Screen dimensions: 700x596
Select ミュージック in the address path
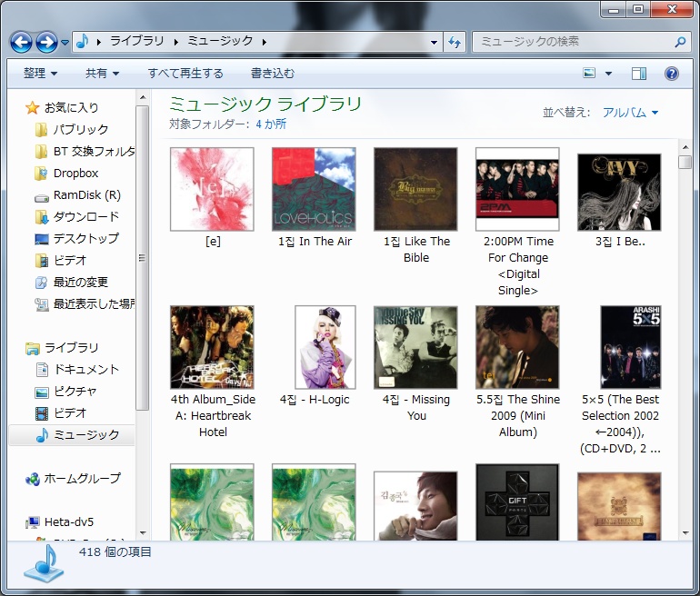220,41
